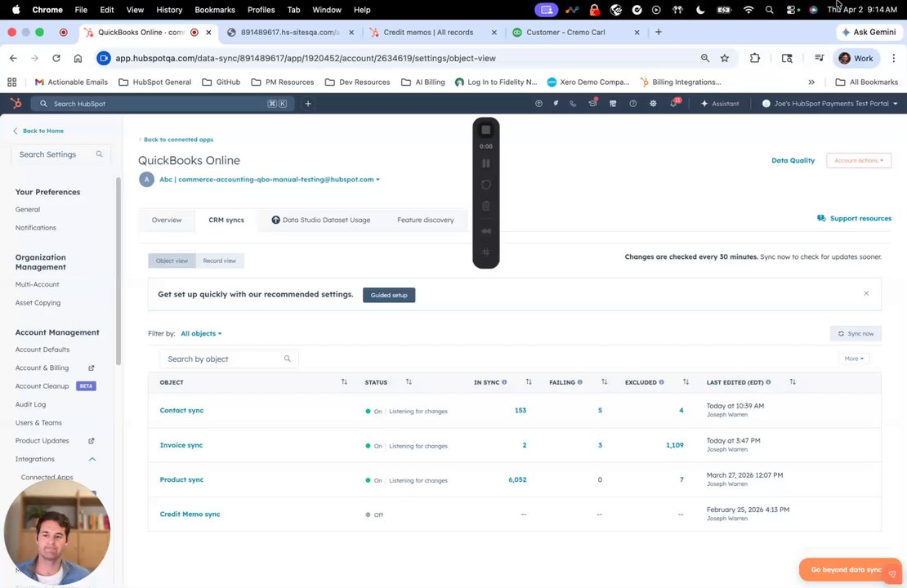Restart the recording with the circular arrow icon
This screenshot has height=588, width=907.
point(486,185)
